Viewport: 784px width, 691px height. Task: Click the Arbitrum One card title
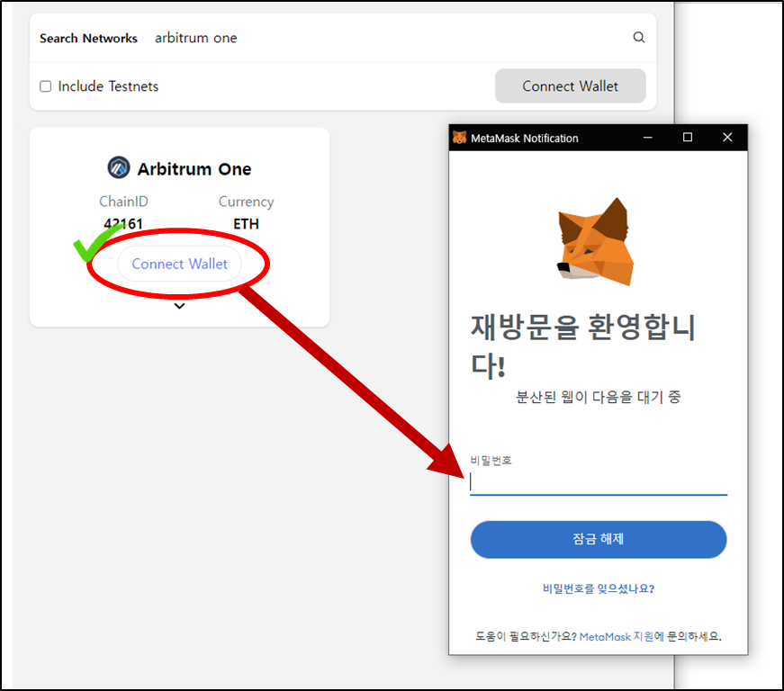[x=194, y=169]
